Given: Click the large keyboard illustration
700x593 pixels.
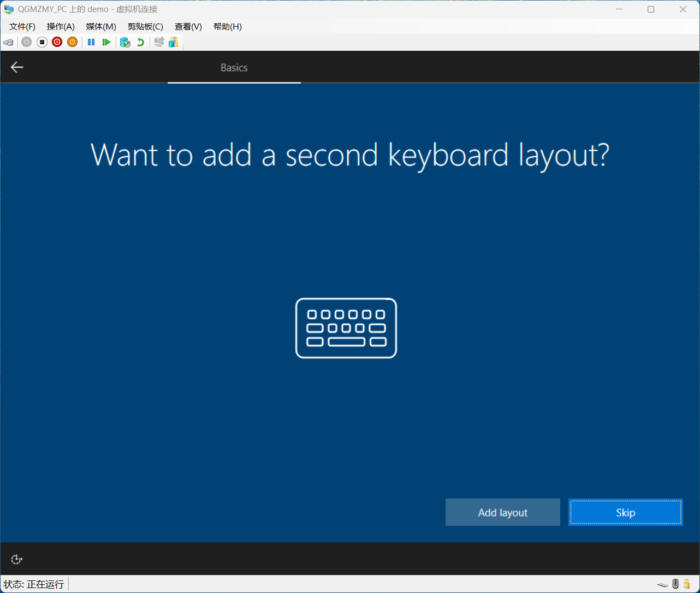Looking at the screenshot, I should (346, 328).
